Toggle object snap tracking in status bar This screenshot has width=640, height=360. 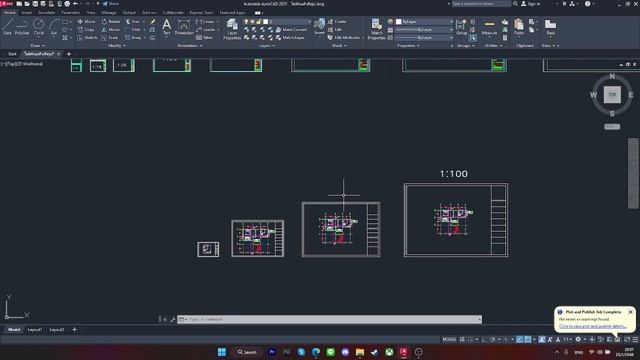pyautogui.click(x=519, y=340)
